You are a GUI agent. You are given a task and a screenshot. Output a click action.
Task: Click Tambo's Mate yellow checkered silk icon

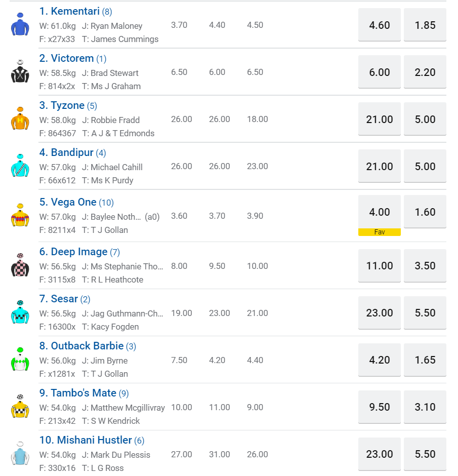(20, 407)
